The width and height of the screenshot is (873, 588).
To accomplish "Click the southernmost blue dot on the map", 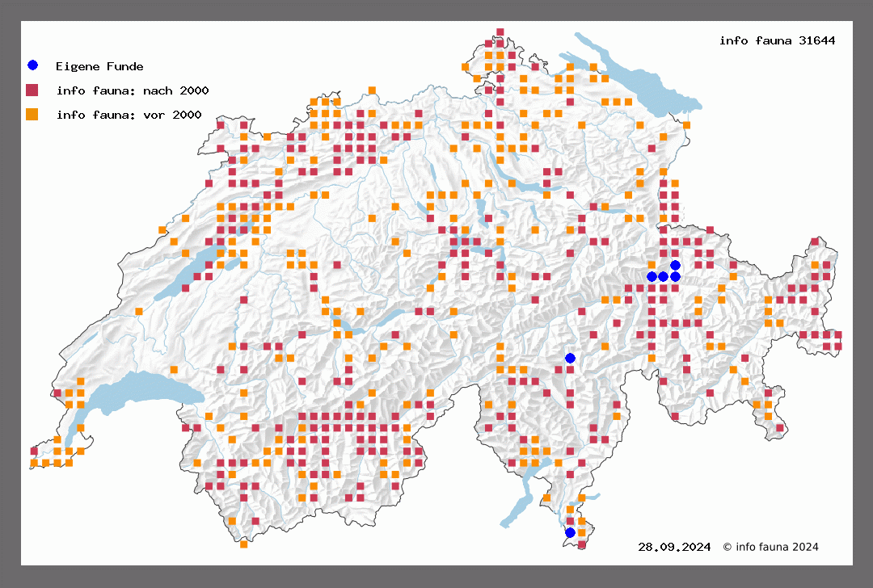I will pyautogui.click(x=570, y=532).
